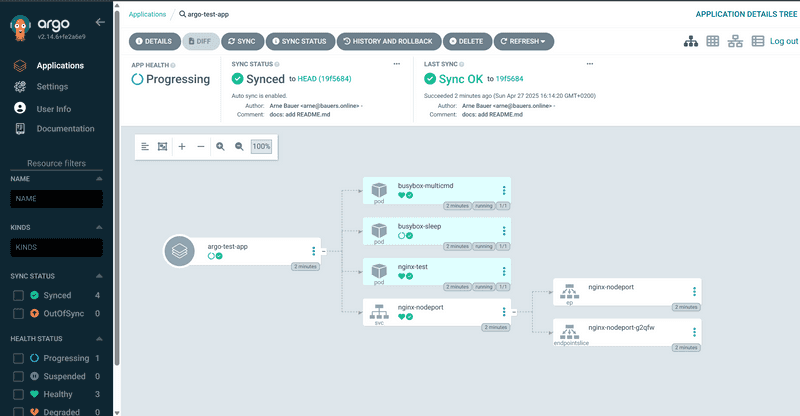Click the NAME filter input field
Viewport: 800px width, 416px height.
[56, 199]
